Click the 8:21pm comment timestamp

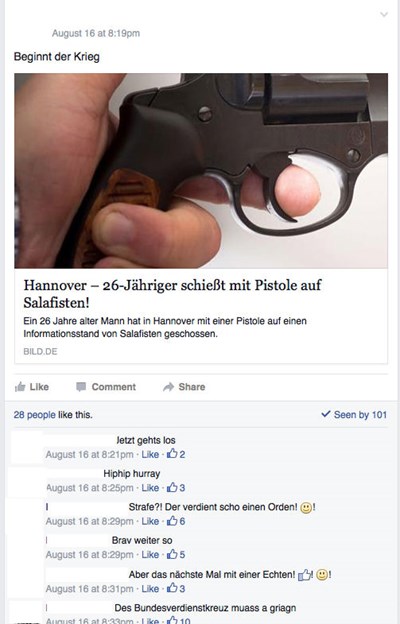(90, 454)
